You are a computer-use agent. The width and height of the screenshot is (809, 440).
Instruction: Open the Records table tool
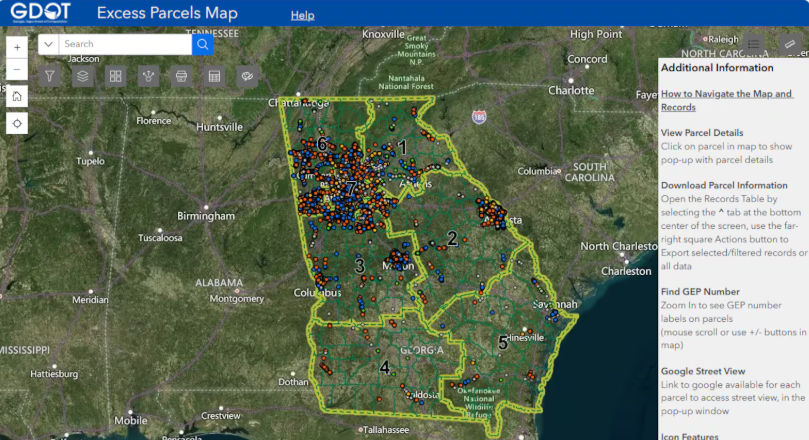[x=215, y=76]
